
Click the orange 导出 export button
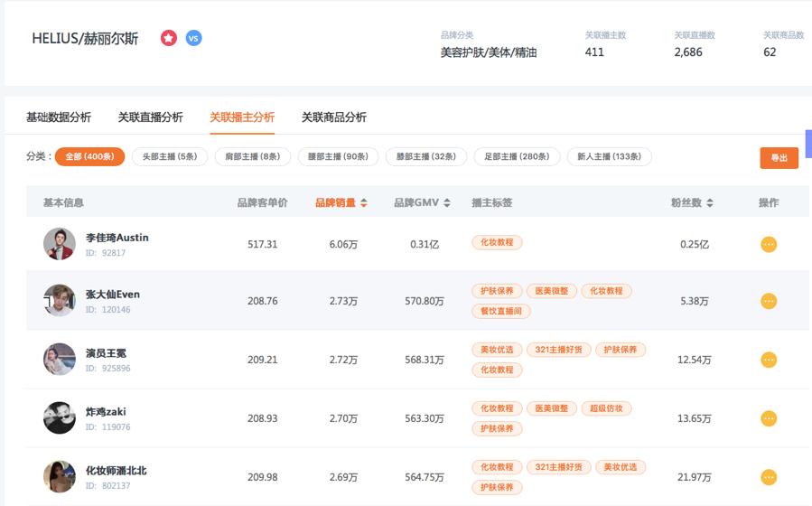click(779, 158)
